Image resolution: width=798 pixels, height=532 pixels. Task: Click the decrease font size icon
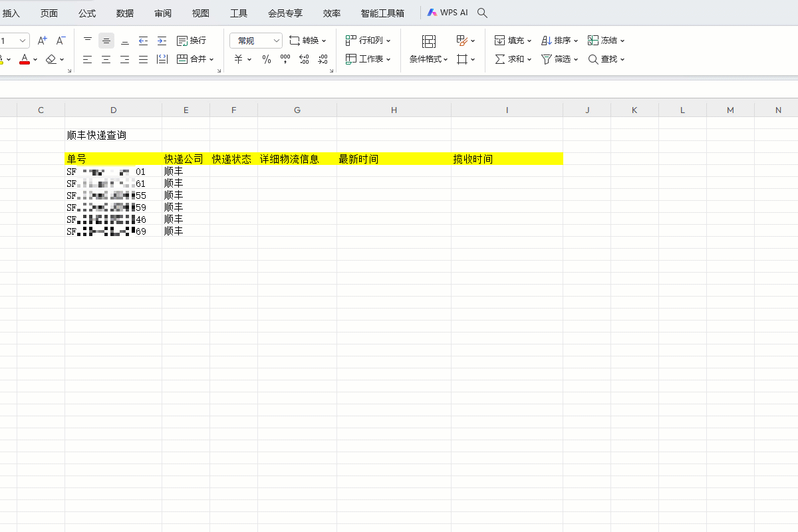(61, 41)
